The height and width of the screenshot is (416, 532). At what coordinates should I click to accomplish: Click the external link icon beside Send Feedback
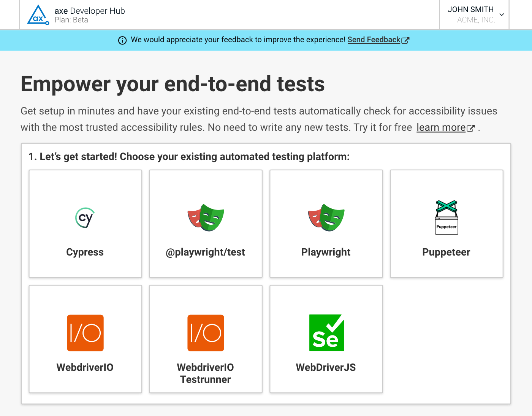[405, 40]
